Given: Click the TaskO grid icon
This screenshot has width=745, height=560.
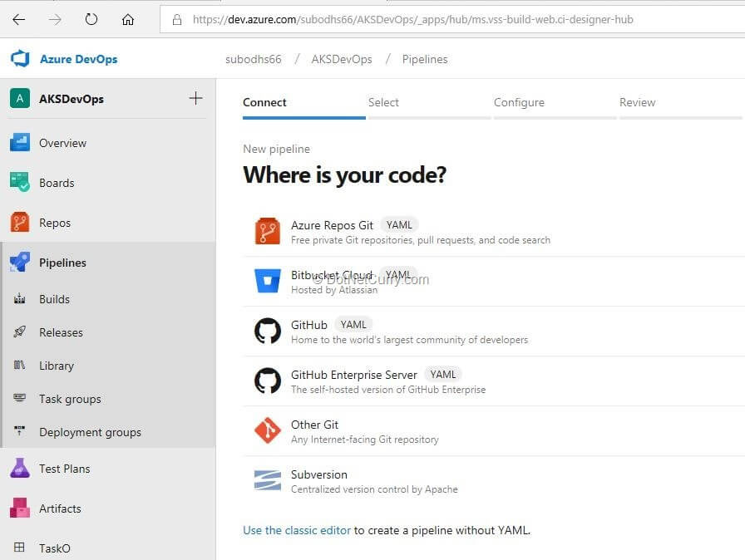Looking at the screenshot, I should (19, 548).
